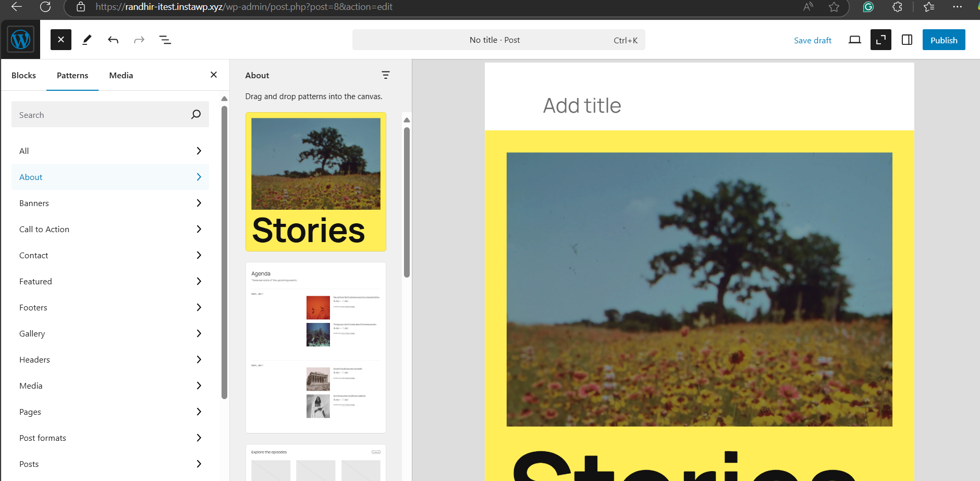
Task: Expand the Media category chevron
Action: pyautogui.click(x=199, y=386)
